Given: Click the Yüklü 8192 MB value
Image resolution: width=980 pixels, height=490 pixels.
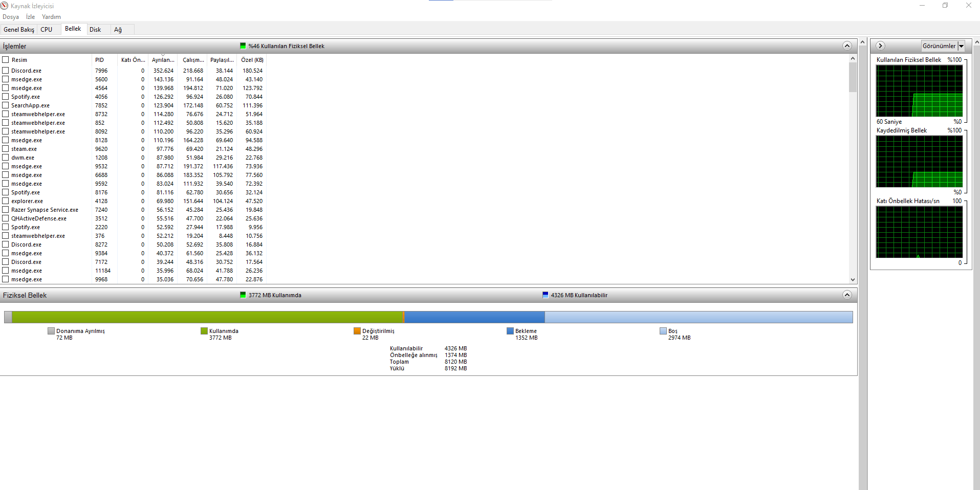Looking at the screenshot, I should pyautogui.click(x=455, y=368).
